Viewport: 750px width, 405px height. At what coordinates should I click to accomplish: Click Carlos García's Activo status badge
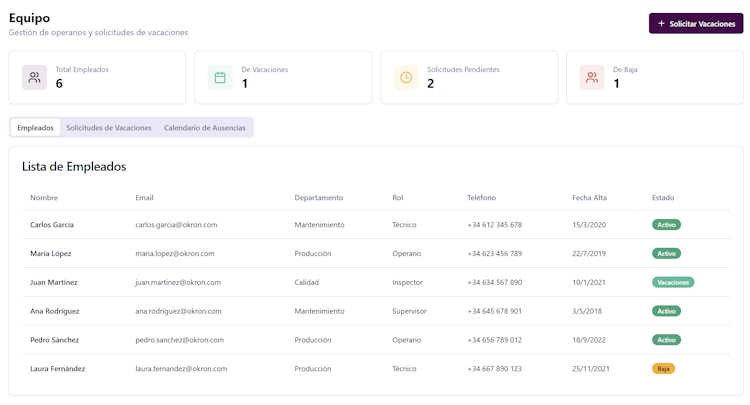(x=666, y=225)
